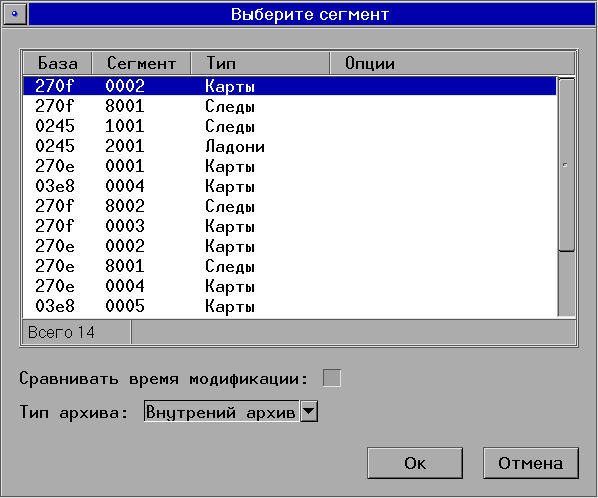Cancel with the Отмена button
The height and width of the screenshot is (498, 598).
(x=530, y=463)
